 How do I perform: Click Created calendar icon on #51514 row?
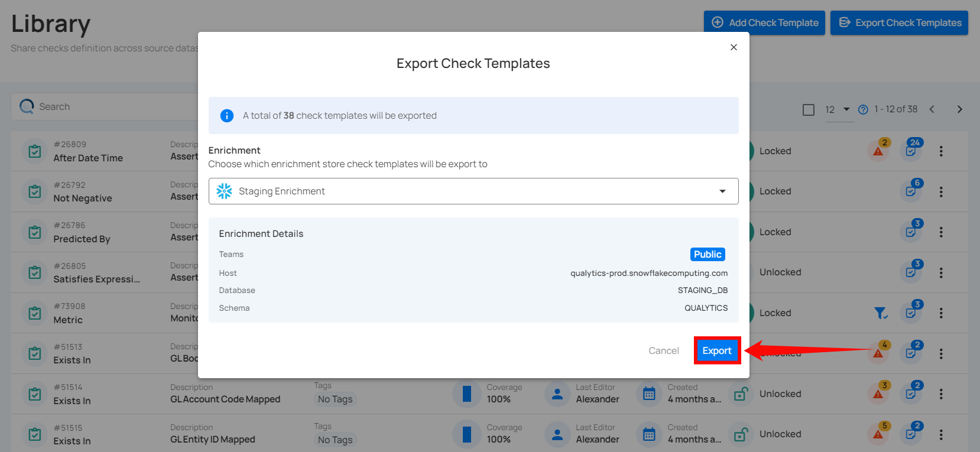(x=649, y=394)
